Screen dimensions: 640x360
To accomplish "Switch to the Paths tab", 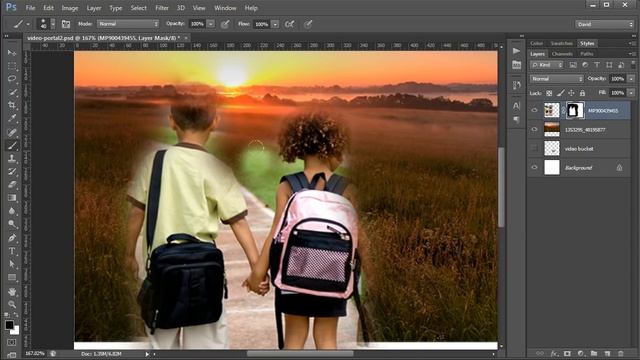I will [587, 54].
